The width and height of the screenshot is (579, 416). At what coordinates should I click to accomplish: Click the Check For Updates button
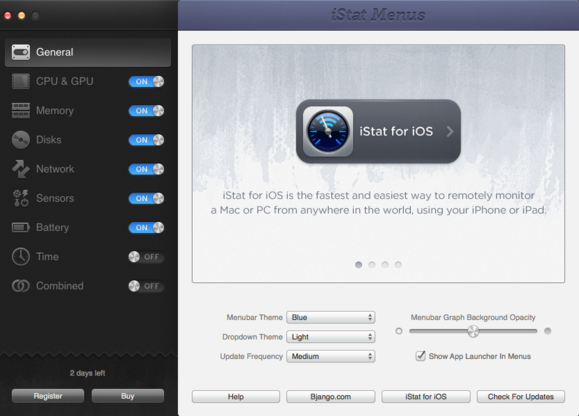[x=521, y=397]
